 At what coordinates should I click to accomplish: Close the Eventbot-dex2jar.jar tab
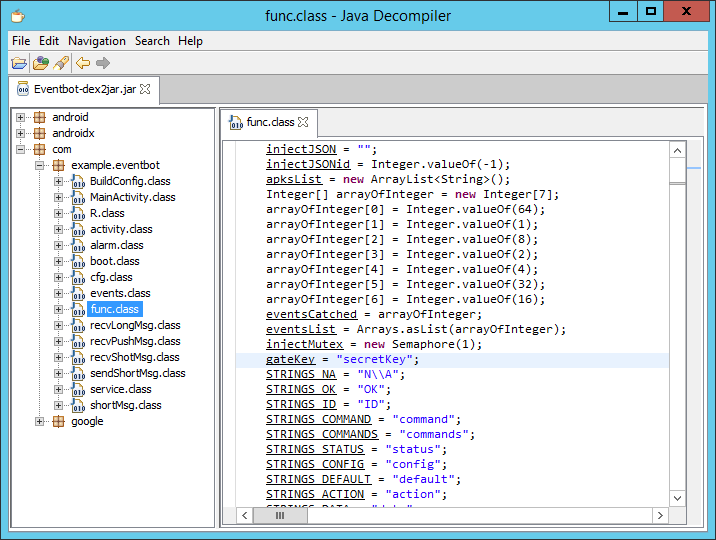coord(145,89)
